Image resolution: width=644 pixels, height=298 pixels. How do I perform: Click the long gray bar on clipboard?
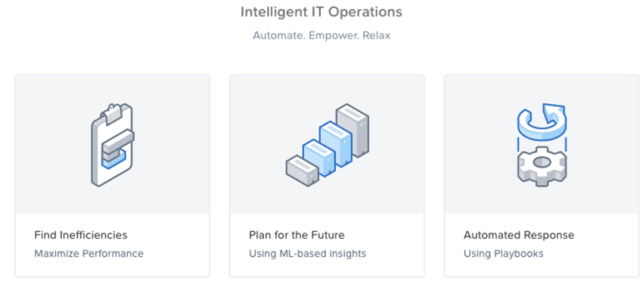tap(118, 141)
